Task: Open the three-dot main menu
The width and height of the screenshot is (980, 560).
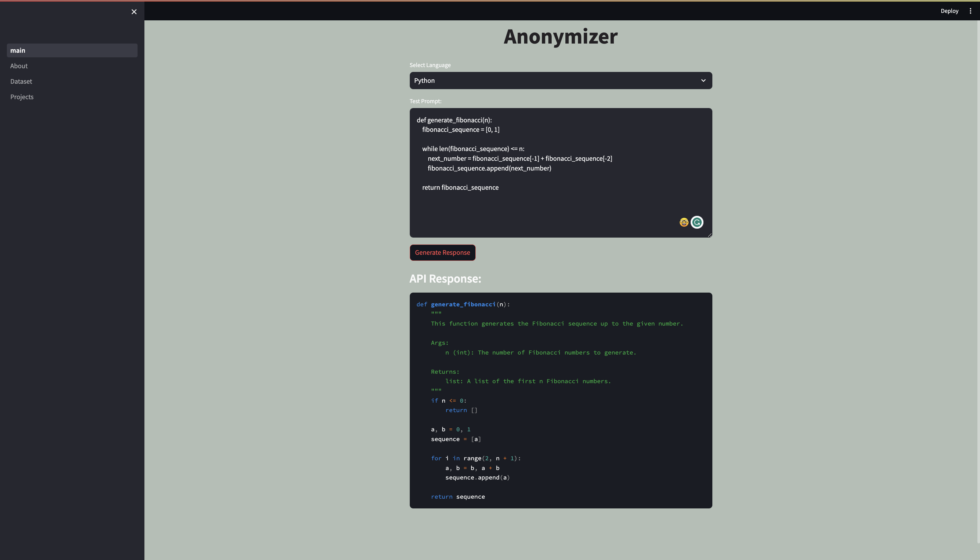Action: pos(970,11)
